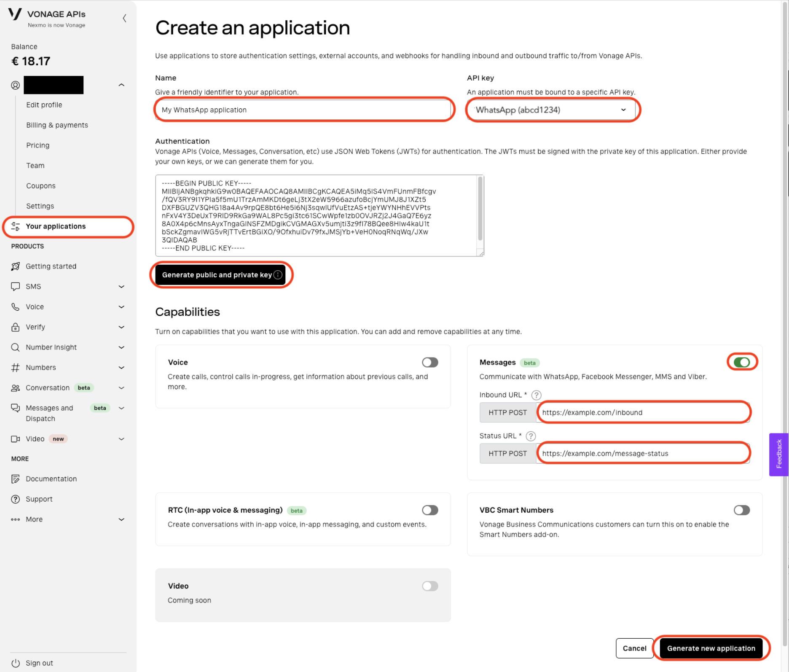Click the Verify lock icon
Viewport: 789px width, 672px height.
click(16, 327)
